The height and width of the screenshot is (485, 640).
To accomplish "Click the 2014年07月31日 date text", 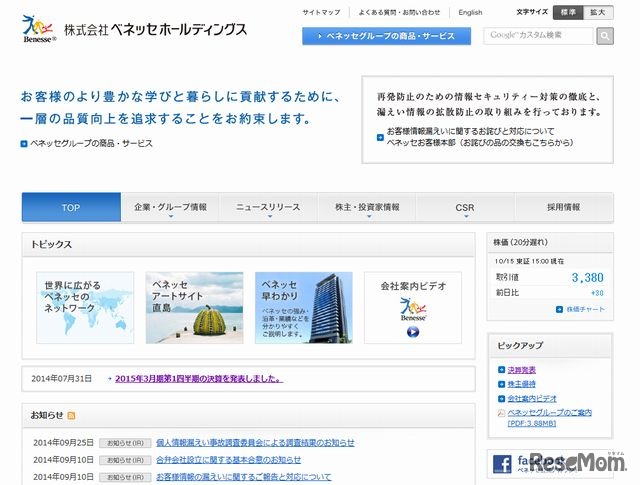I will [x=62, y=379].
